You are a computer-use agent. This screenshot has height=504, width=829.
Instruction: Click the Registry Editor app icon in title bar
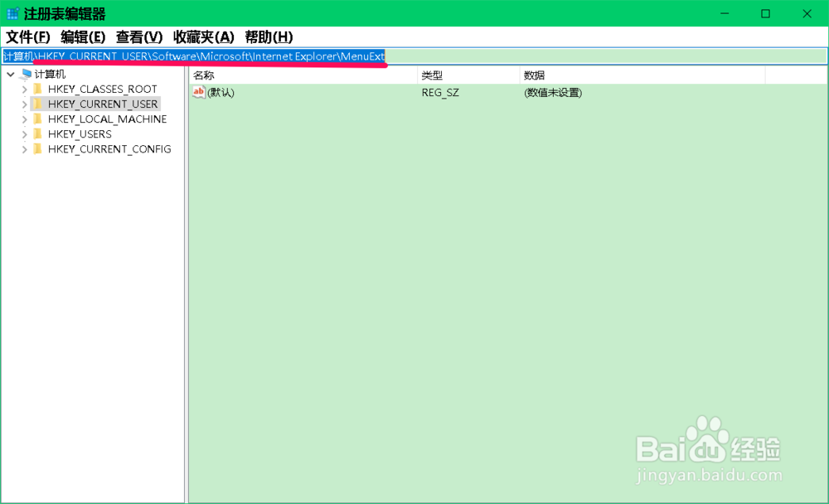pyautogui.click(x=12, y=13)
